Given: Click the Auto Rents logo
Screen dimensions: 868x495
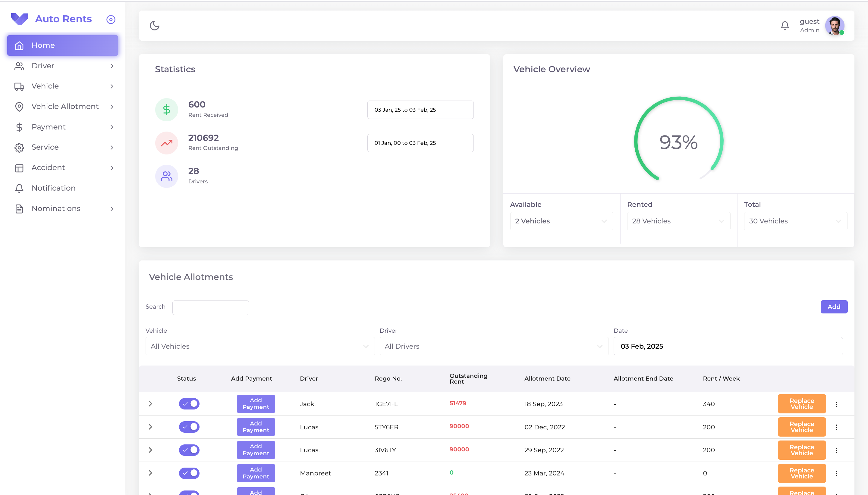Looking at the screenshot, I should click(20, 19).
